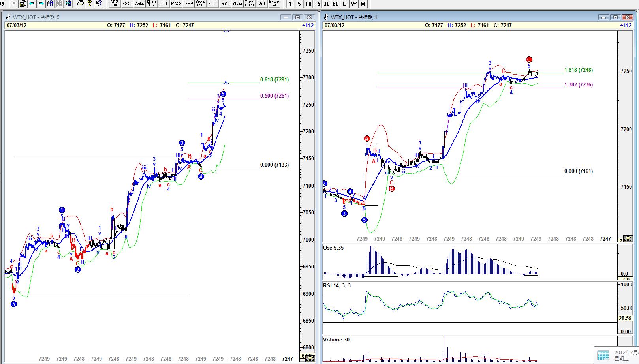639x364 pixels.
Task: Click the red circled A wave marker
Action: pyautogui.click(x=366, y=139)
